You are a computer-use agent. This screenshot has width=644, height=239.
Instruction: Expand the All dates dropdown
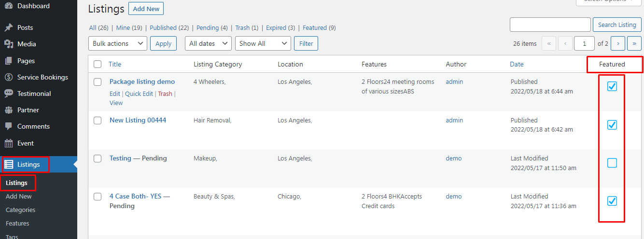208,43
